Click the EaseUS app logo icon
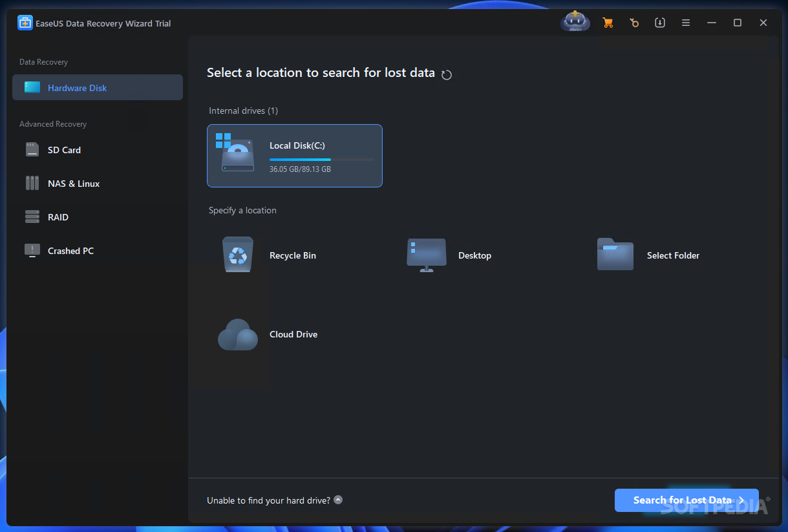This screenshot has width=788, height=532. [25, 23]
